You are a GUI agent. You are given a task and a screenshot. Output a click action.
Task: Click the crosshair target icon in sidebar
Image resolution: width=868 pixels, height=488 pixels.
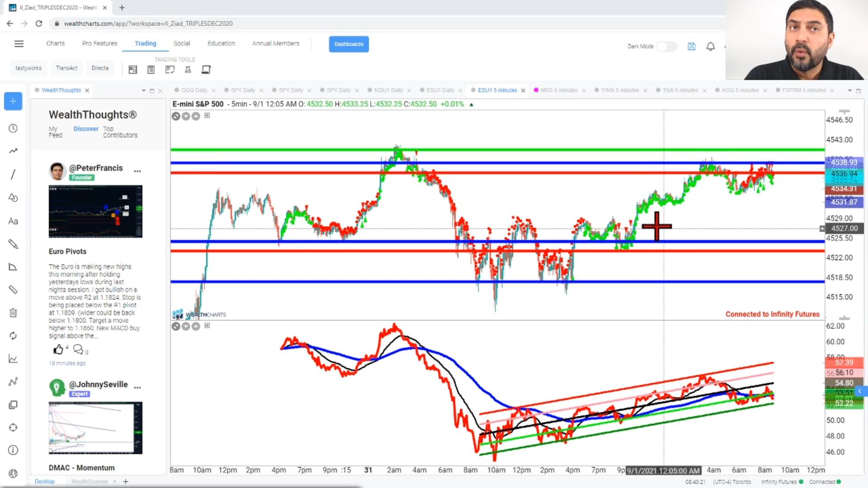click(x=13, y=427)
